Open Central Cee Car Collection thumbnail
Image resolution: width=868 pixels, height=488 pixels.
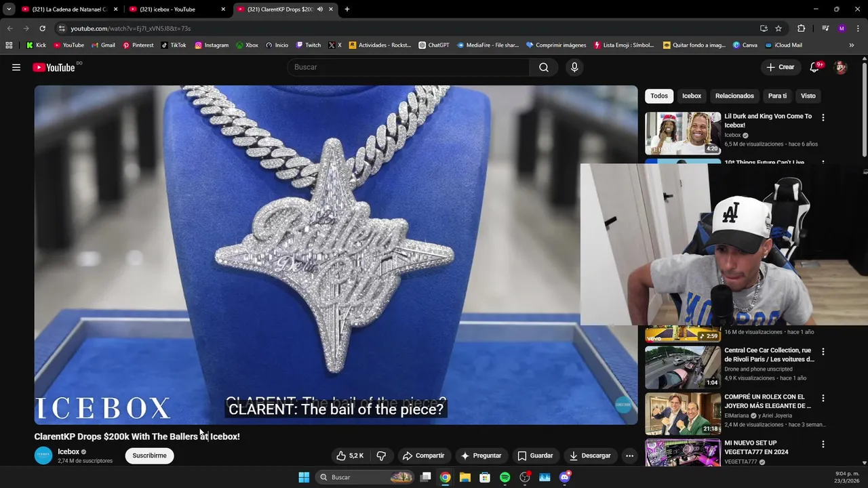[x=683, y=367]
